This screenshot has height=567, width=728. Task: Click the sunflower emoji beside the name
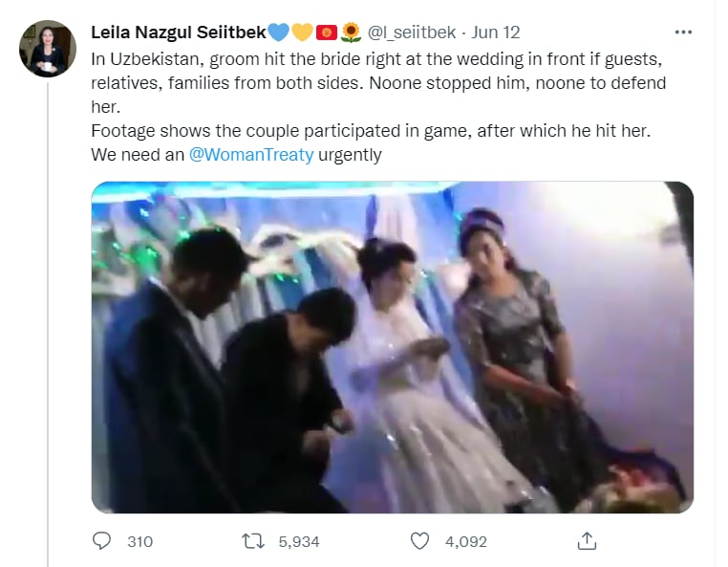pos(351,33)
